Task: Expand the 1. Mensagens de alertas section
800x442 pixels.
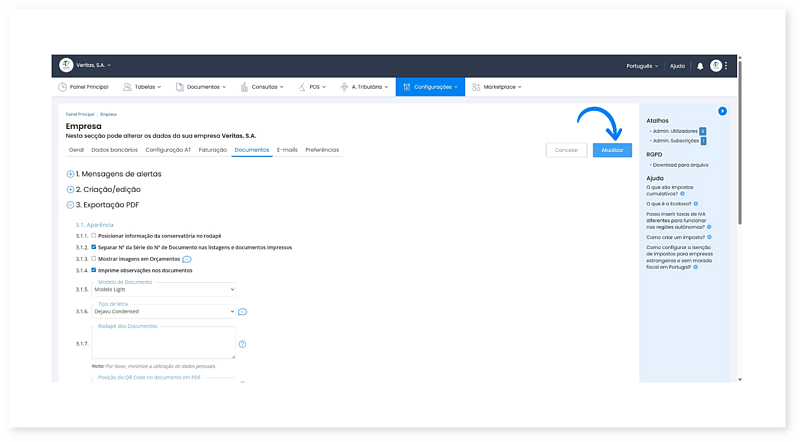Action: [70, 174]
